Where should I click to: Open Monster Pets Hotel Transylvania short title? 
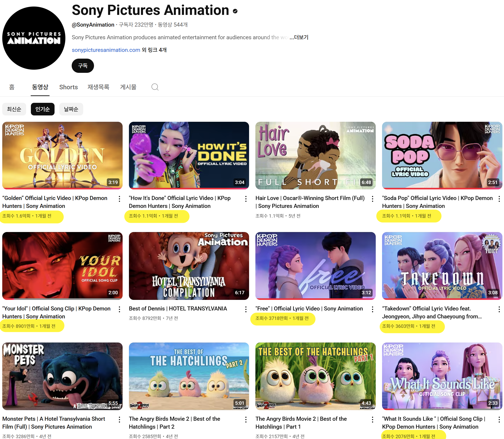pyautogui.click(x=54, y=423)
